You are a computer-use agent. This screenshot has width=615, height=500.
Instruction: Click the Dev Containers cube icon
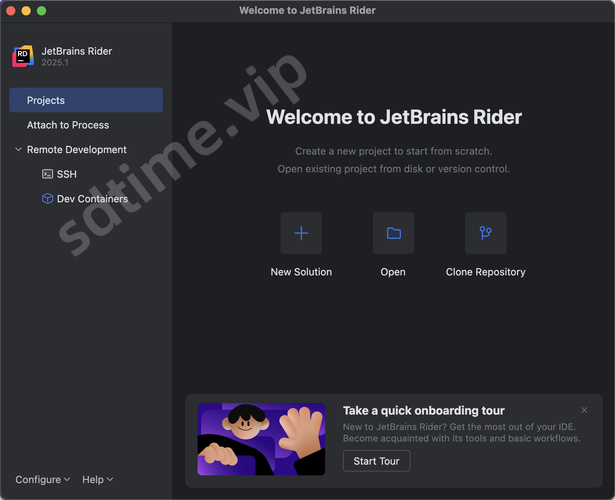47,199
